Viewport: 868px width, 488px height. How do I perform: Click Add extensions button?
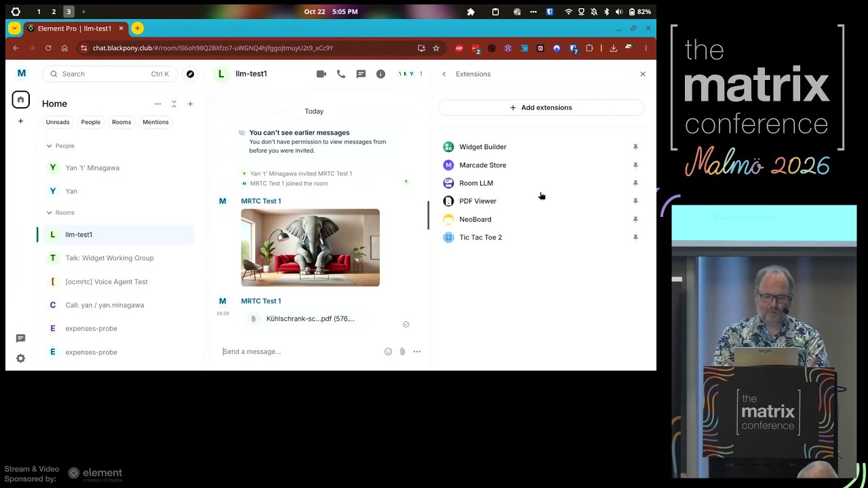tap(541, 108)
